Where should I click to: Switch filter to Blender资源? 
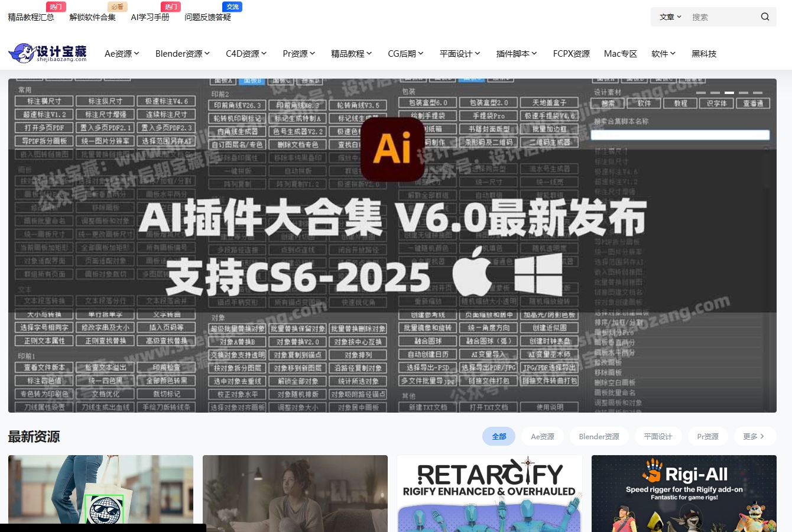599,436
